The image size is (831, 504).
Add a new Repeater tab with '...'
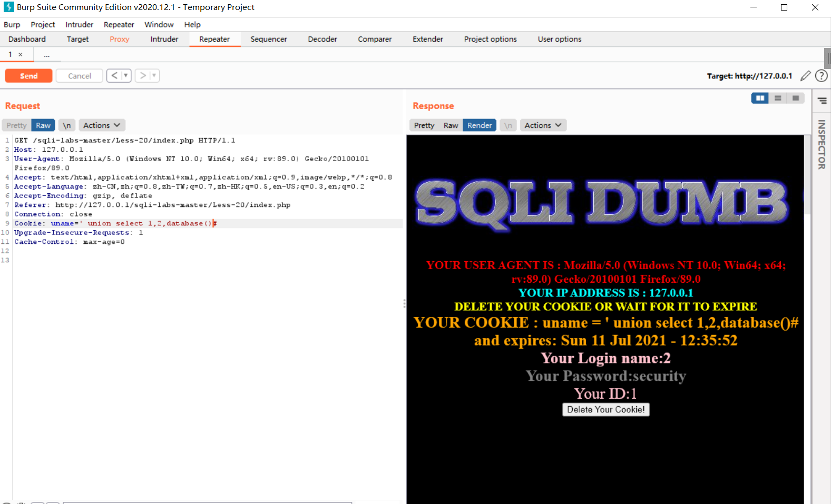[x=47, y=55]
